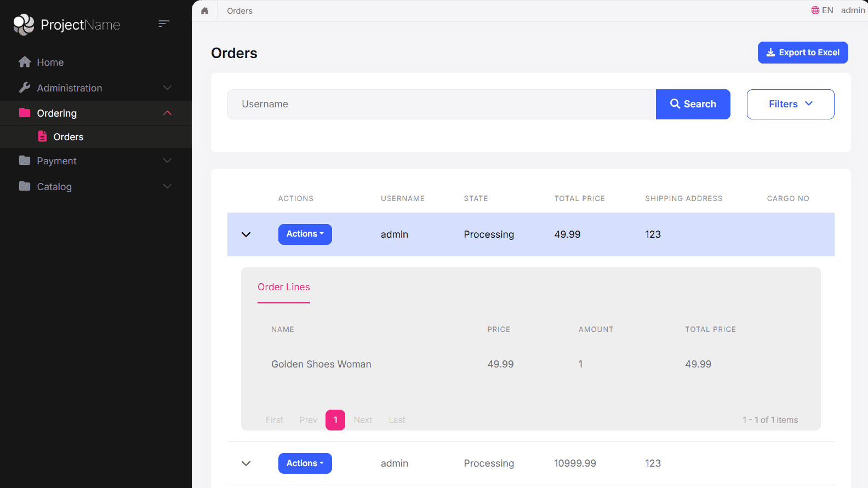Expand the Catalog menu chevron
The height and width of the screenshot is (488, 868).
pyautogui.click(x=168, y=186)
